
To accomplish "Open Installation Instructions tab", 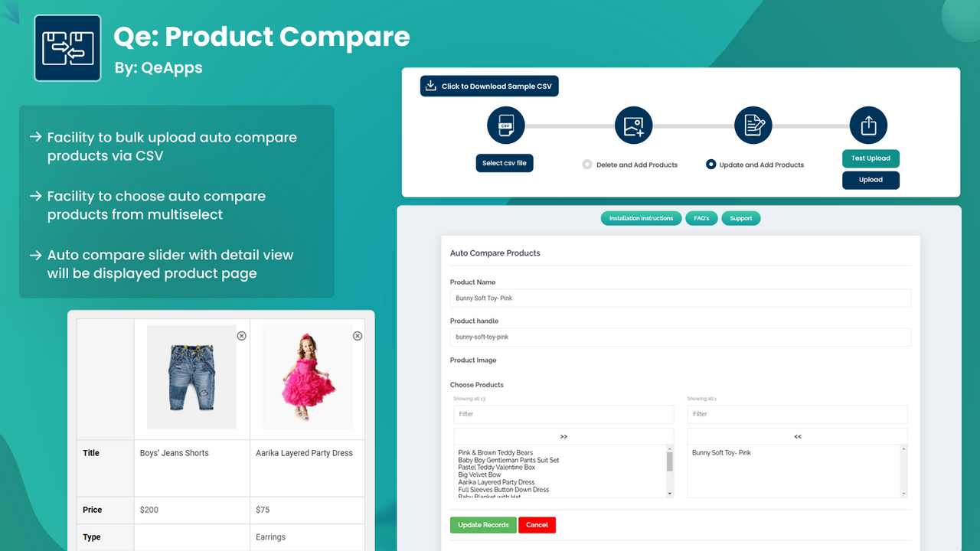I will [x=641, y=218].
